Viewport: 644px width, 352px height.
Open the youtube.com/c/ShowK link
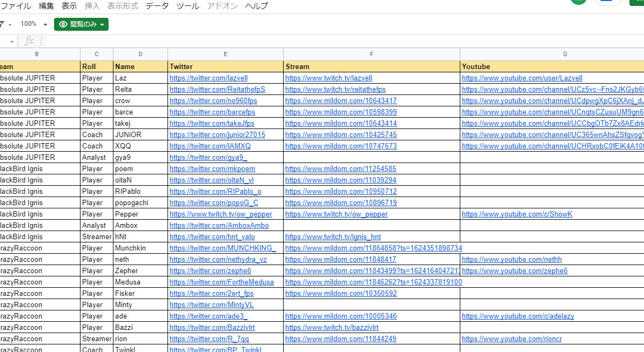coord(517,214)
